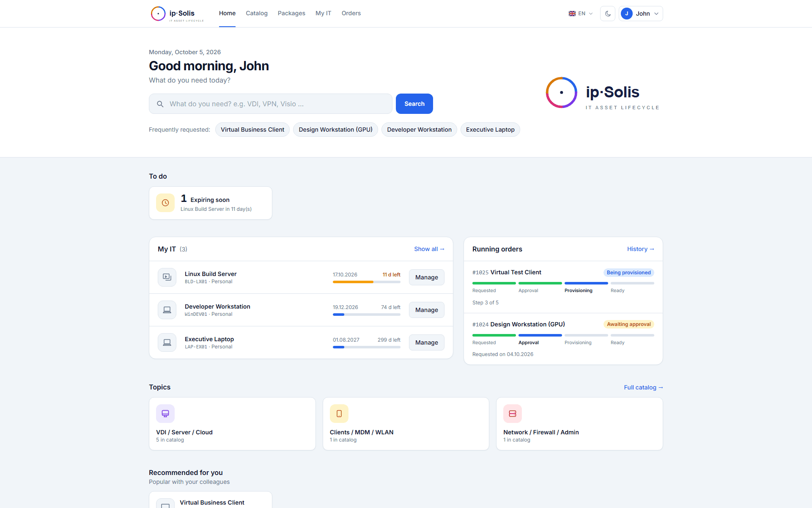Open the Catalog tab

point(257,14)
